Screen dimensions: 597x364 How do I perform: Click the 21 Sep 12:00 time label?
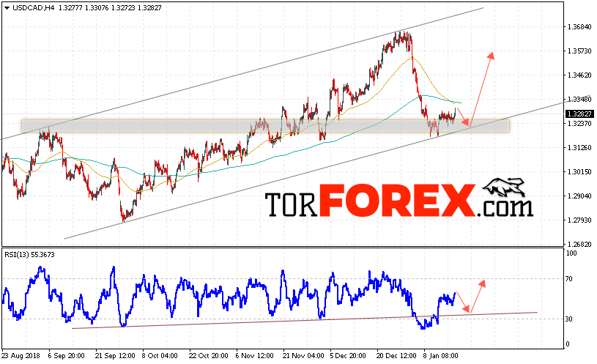[x=115, y=356]
